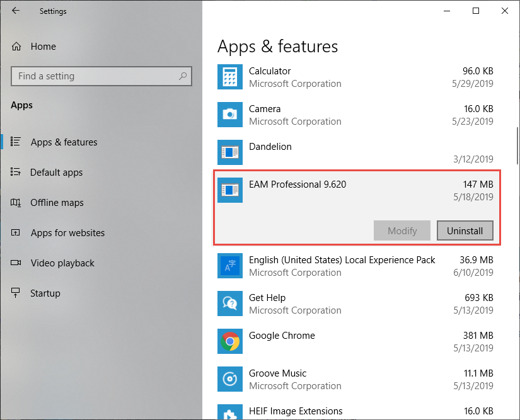The width and height of the screenshot is (520, 420).
Task: Click the Apps & features list icon
Action: coord(15,142)
